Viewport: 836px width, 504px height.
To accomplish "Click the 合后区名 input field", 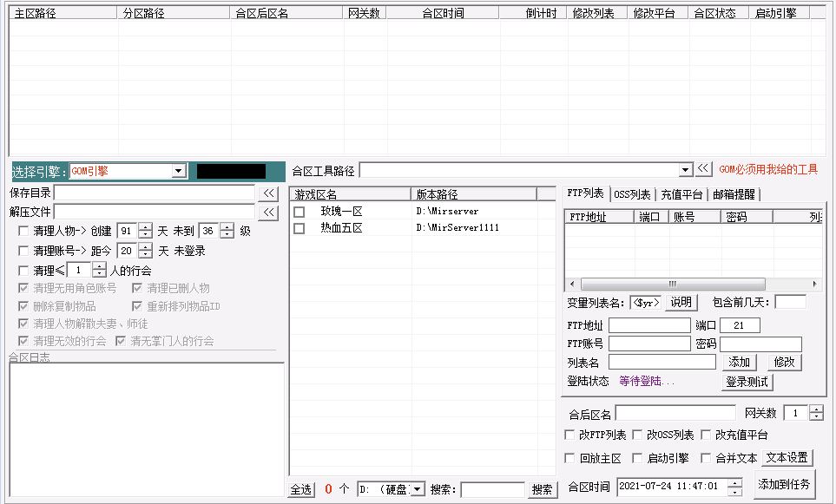I will [675, 413].
